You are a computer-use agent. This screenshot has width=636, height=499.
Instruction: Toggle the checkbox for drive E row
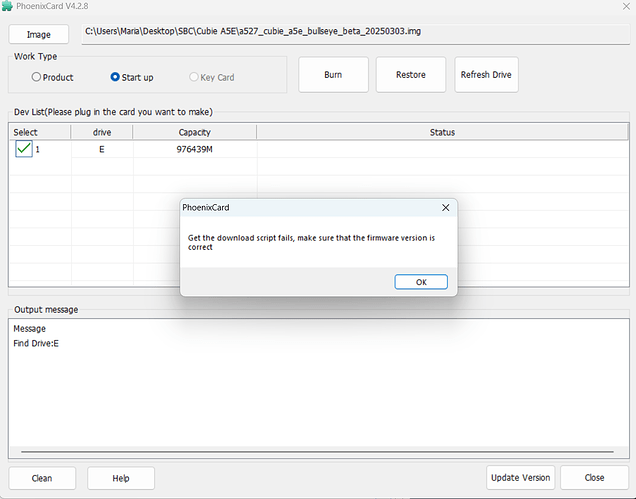(x=24, y=148)
